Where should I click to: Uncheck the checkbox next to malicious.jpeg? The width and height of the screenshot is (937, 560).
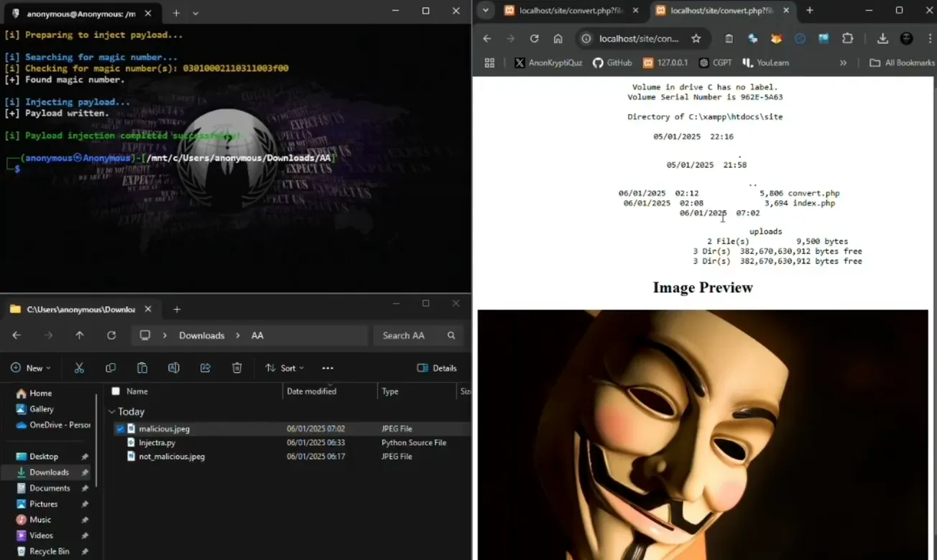(120, 428)
